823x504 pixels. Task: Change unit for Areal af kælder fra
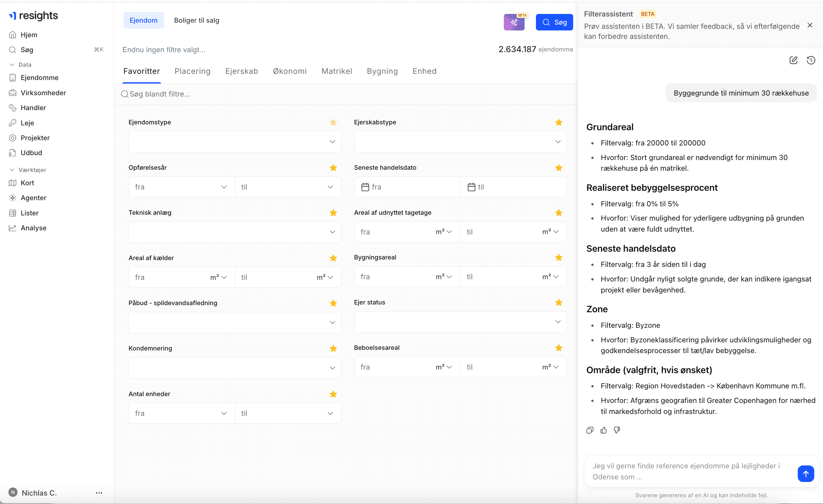tap(218, 278)
